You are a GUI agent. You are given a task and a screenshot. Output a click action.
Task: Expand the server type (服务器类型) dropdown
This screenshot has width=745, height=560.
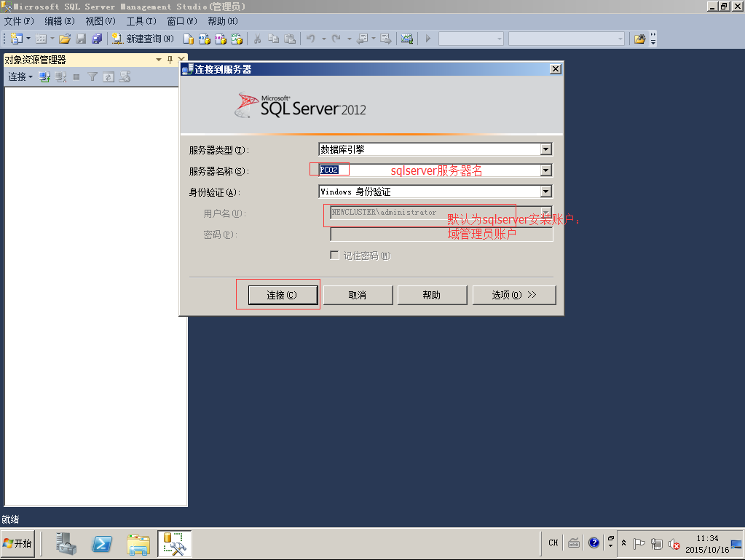(x=545, y=149)
